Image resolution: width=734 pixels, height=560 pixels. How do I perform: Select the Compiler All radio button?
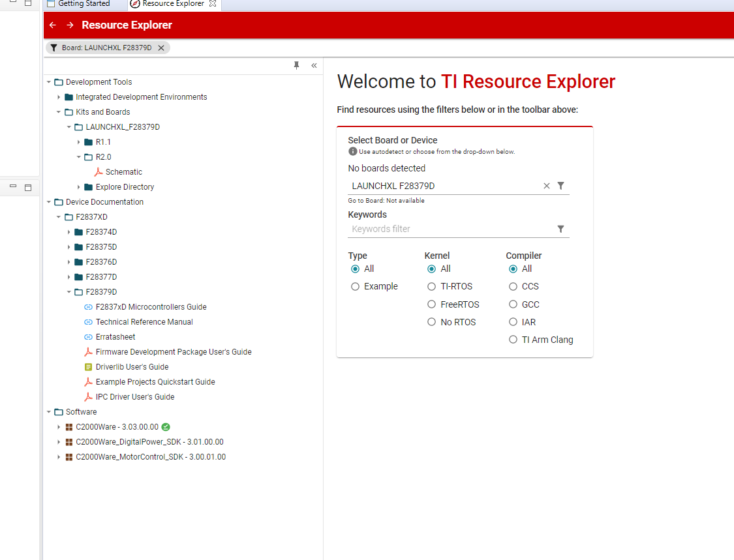[513, 269]
